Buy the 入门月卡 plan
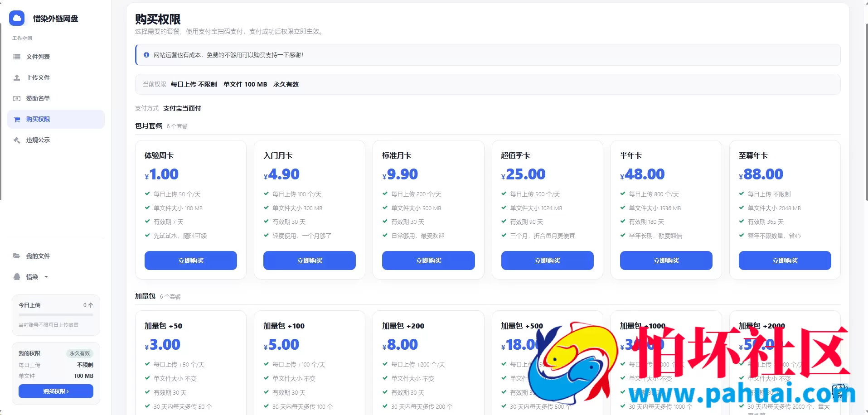868x415 pixels. [x=310, y=261]
